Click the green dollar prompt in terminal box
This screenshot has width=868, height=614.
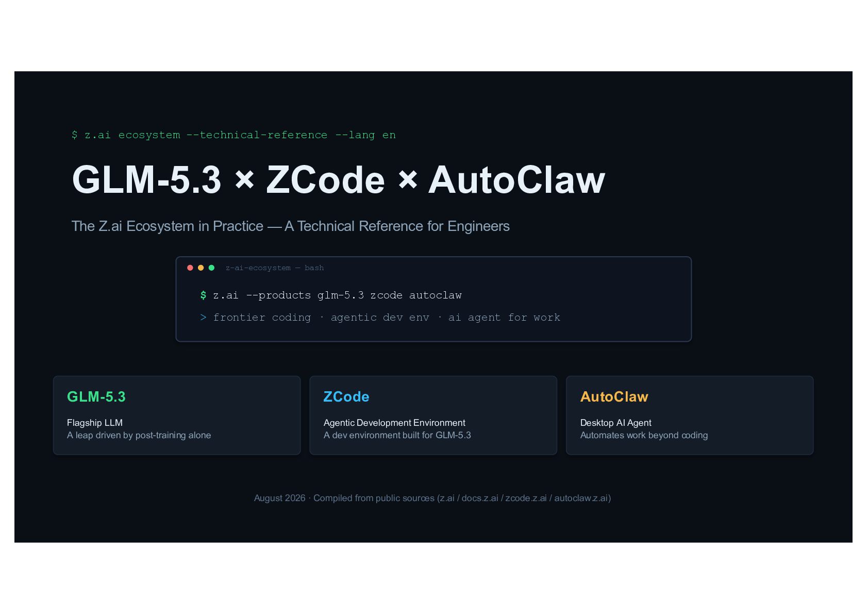203,295
